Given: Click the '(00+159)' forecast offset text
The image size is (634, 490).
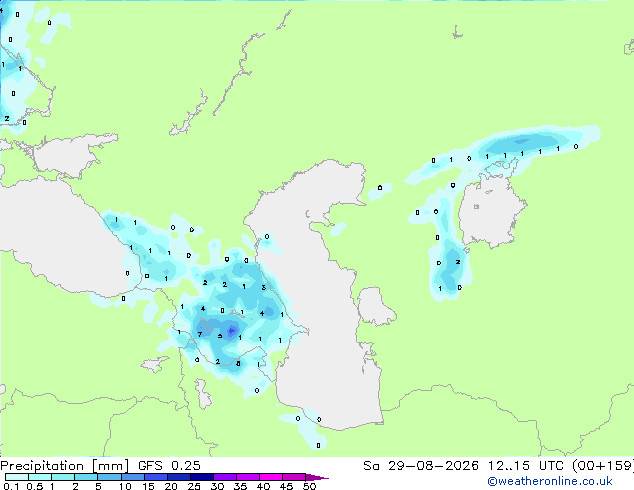Looking at the screenshot, I should point(603,466).
